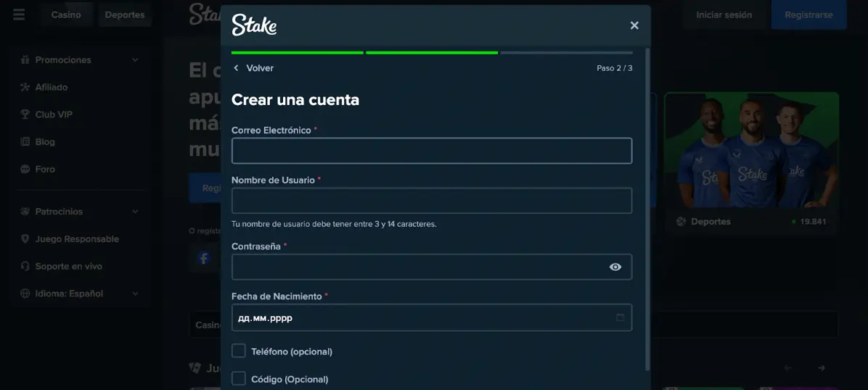
Task: Check the Código (Opcional) checkbox
Action: click(239, 378)
